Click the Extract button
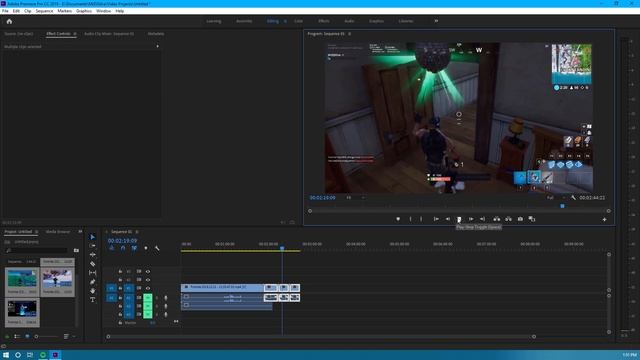The width and height of the screenshot is (640, 360). click(x=508, y=219)
